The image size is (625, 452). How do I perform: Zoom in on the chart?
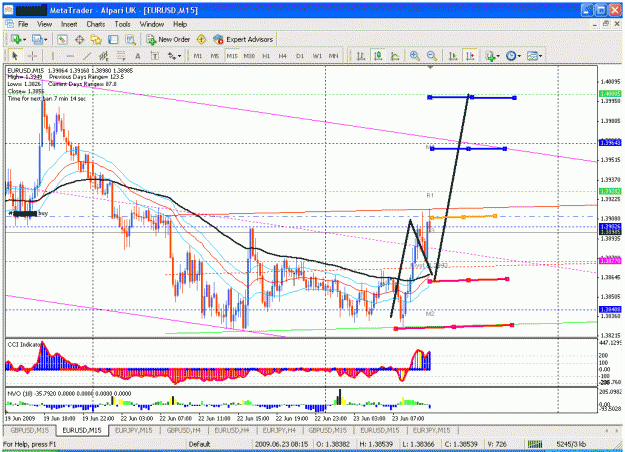[x=415, y=56]
